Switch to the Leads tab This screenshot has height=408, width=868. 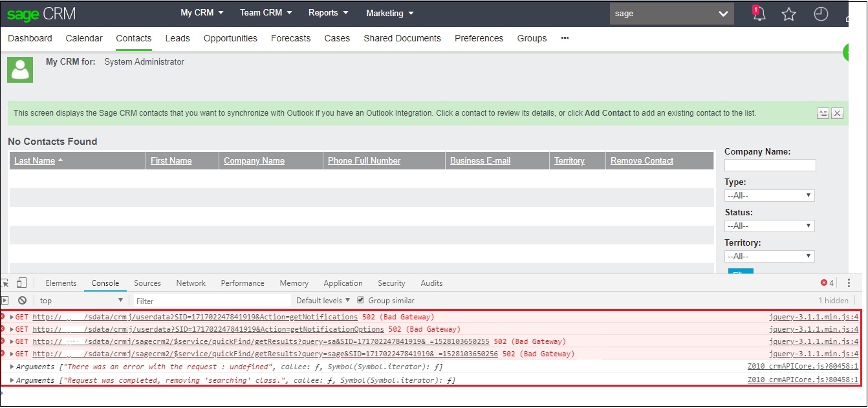coord(177,38)
